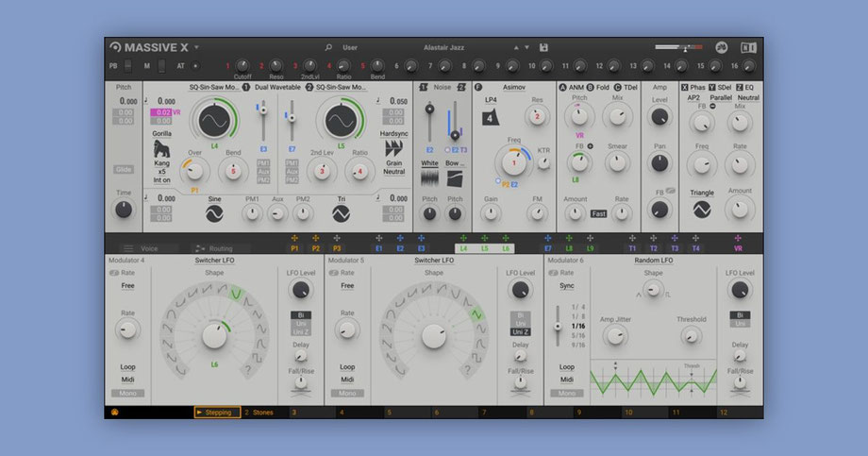Click the round globe icon in header

pos(722,47)
